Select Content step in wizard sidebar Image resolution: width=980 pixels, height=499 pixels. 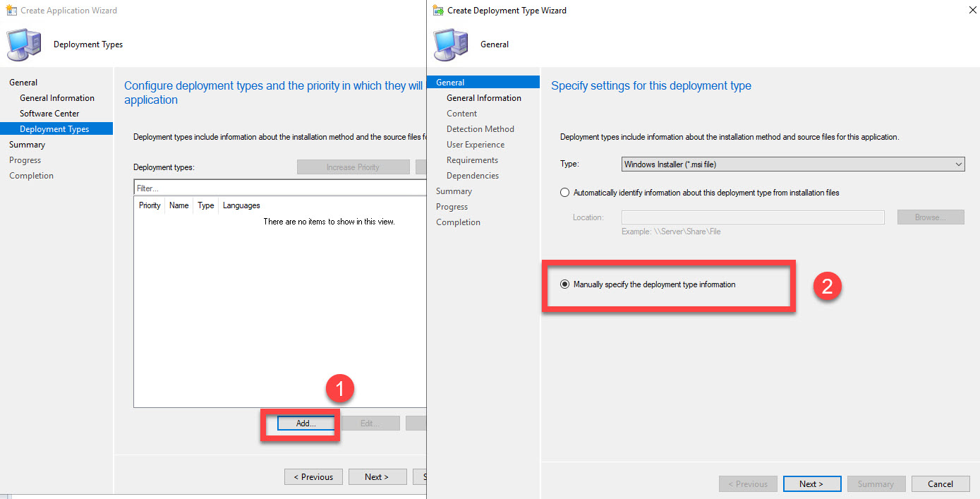click(461, 113)
